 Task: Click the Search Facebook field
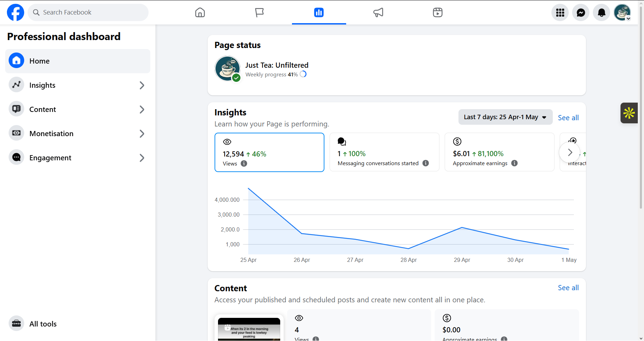tap(88, 12)
